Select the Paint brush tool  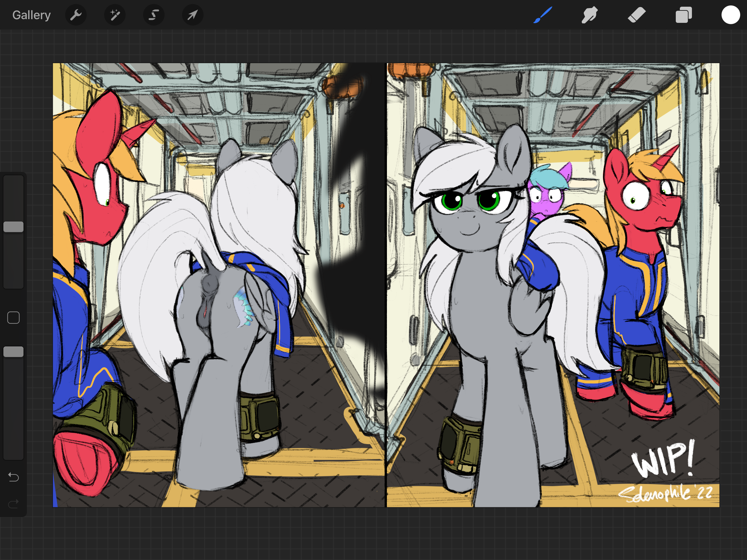click(x=543, y=15)
